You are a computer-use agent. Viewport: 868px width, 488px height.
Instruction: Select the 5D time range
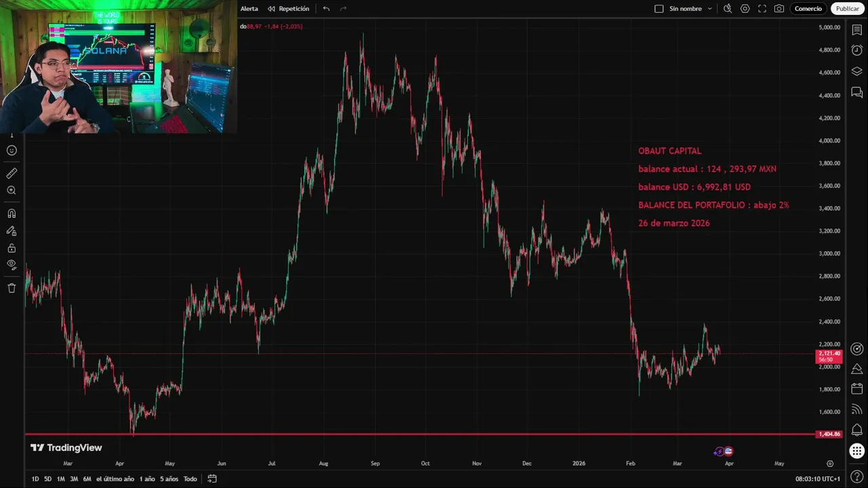pos(47,479)
